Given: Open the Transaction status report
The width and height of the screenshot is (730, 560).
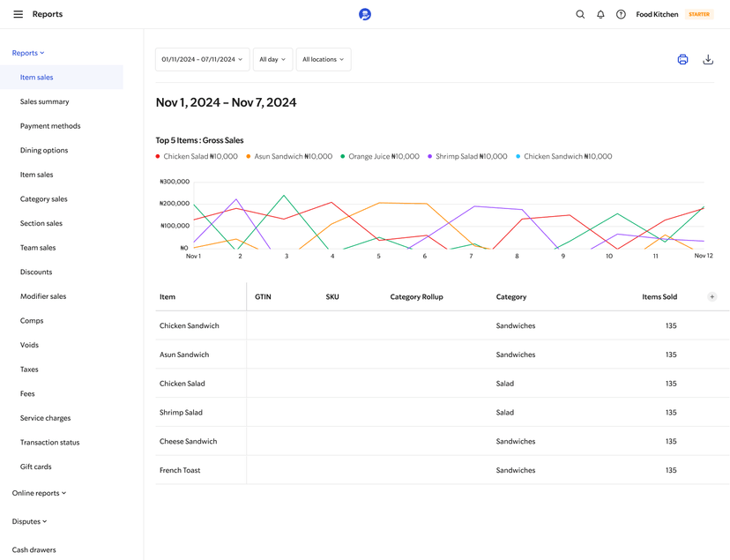Looking at the screenshot, I should (50, 442).
